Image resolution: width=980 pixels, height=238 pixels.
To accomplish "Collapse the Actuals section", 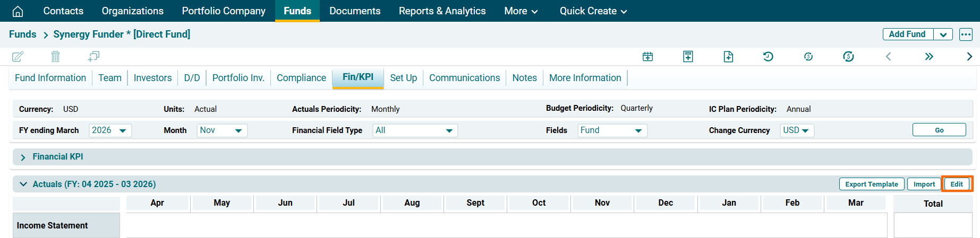I will [x=23, y=184].
